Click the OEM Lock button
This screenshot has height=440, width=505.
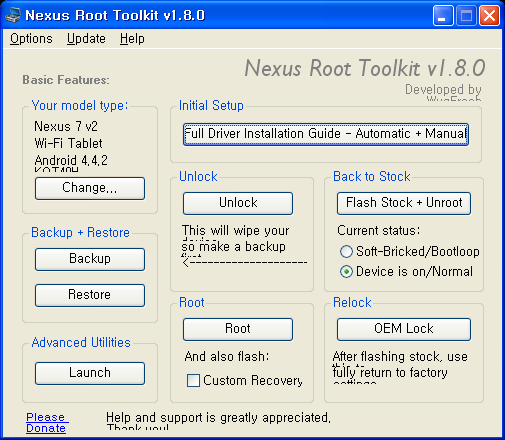coord(404,329)
